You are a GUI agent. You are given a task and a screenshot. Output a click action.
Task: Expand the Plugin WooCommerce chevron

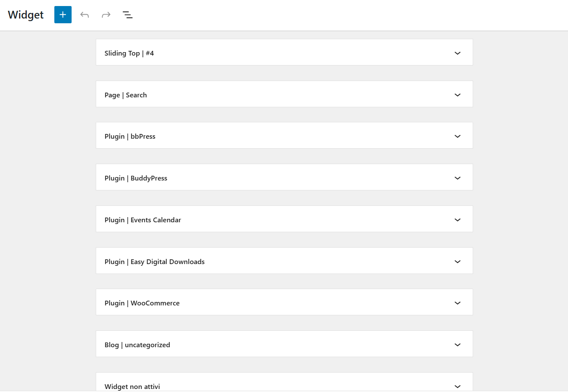click(x=458, y=303)
